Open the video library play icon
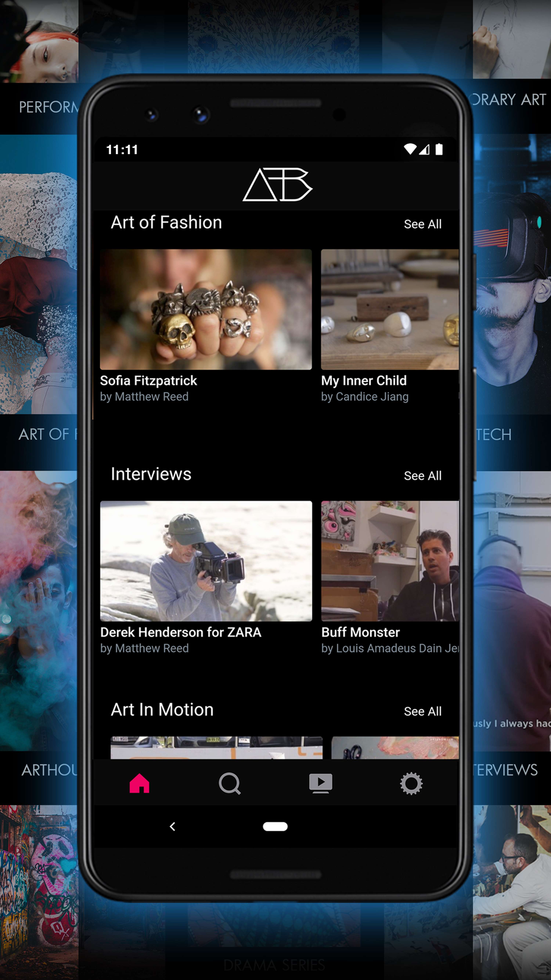The height and width of the screenshot is (980, 551). (320, 783)
